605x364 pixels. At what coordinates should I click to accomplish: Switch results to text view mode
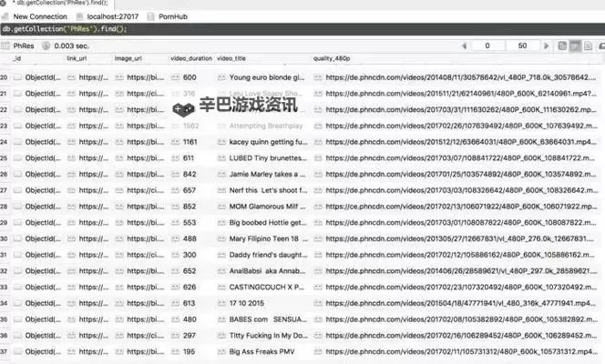tap(590, 45)
